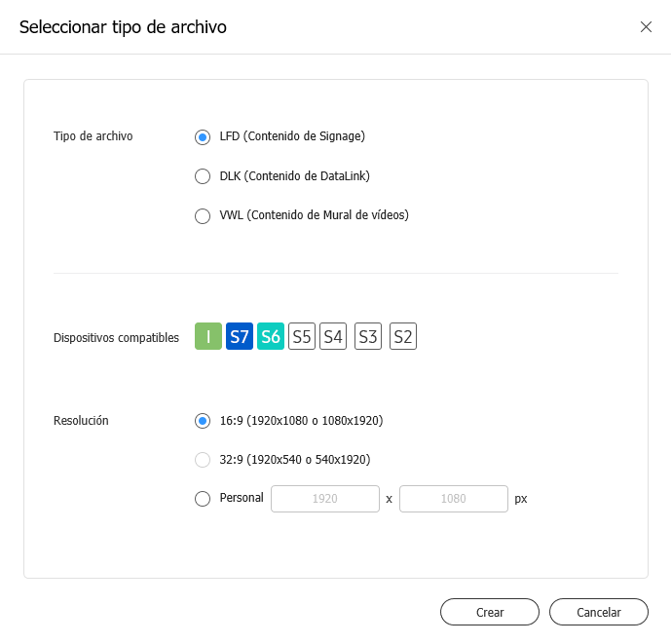Viewport: 671px width, 644px height.
Task: Click the custom width field showing 1920
Action: (324, 499)
